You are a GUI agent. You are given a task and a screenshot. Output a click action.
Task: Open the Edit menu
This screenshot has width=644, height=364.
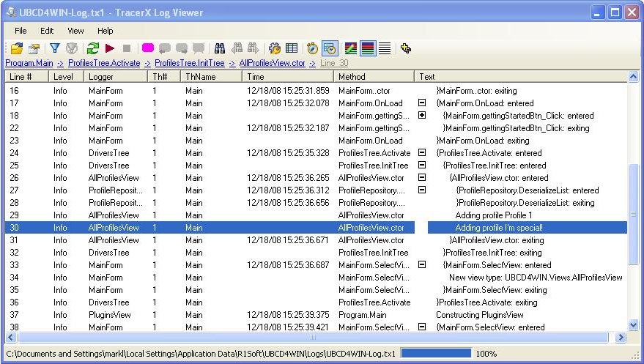[47, 31]
